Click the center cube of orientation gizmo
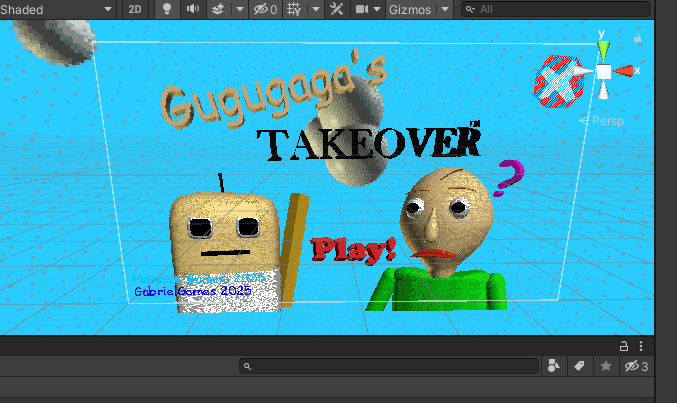The height and width of the screenshot is (403, 677). pos(604,72)
